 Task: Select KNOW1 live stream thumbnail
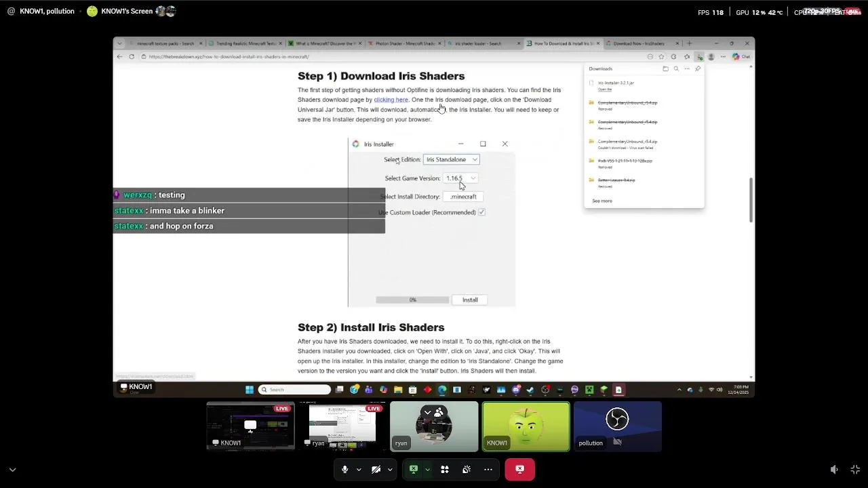coord(251,426)
